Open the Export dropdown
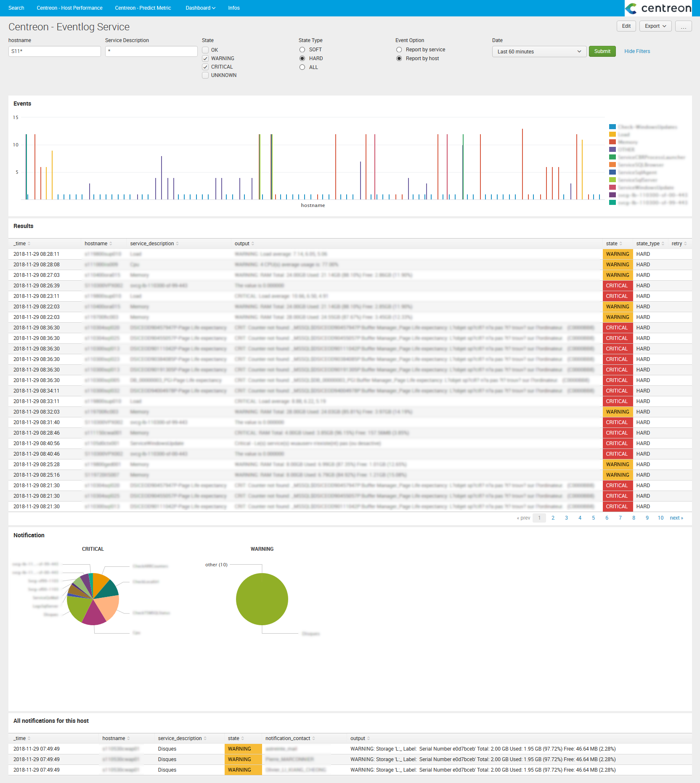This screenshot has width=700, height=783. coord(655,26)
